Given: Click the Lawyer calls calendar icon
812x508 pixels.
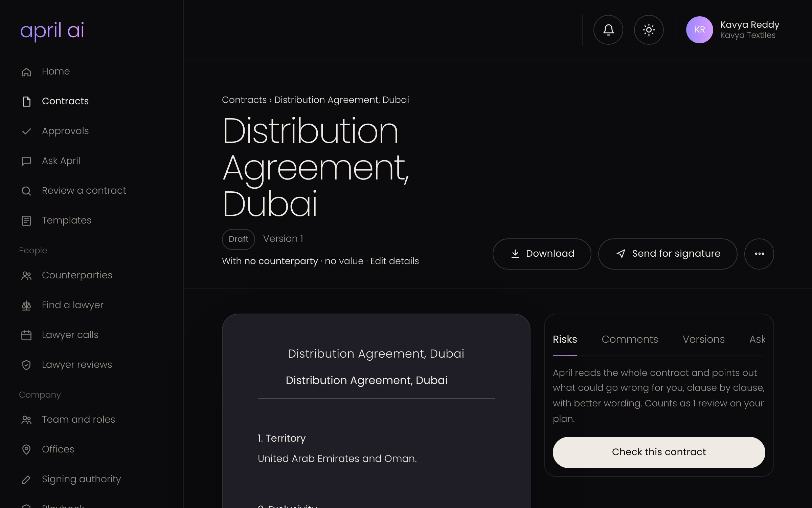Looking at the screenshot, I should pos(26,335).
